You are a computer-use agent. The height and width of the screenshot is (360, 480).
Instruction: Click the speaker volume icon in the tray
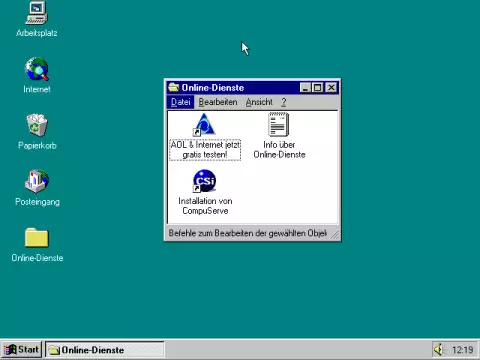[x=439, y=350]
